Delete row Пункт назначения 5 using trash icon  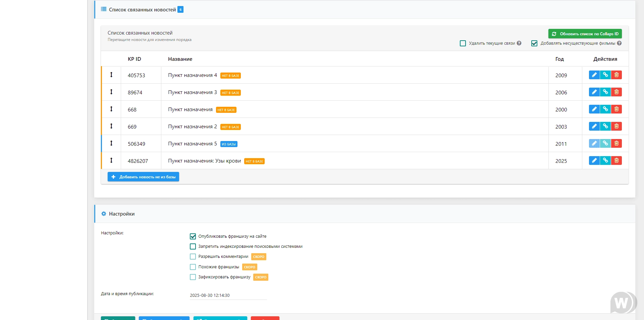616,143
